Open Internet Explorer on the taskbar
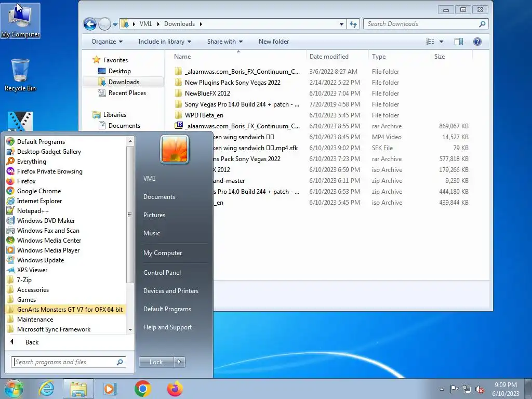 (46, 389)
